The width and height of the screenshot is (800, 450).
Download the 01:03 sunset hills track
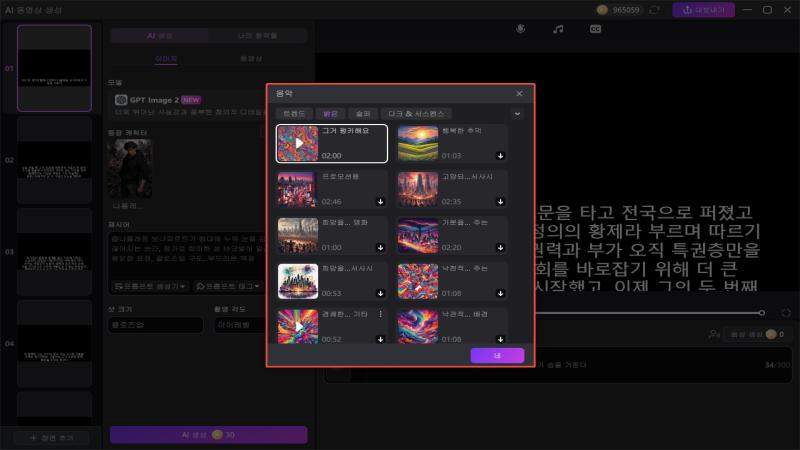501,156
